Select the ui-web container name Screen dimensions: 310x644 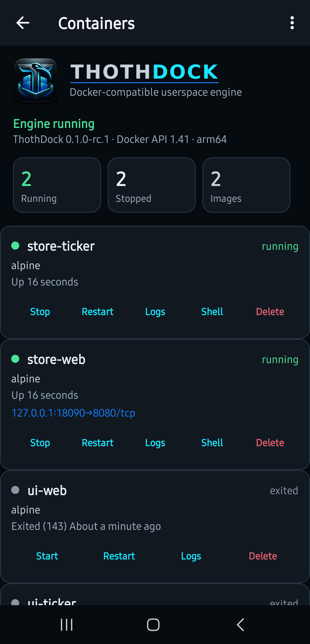[47, 490]
